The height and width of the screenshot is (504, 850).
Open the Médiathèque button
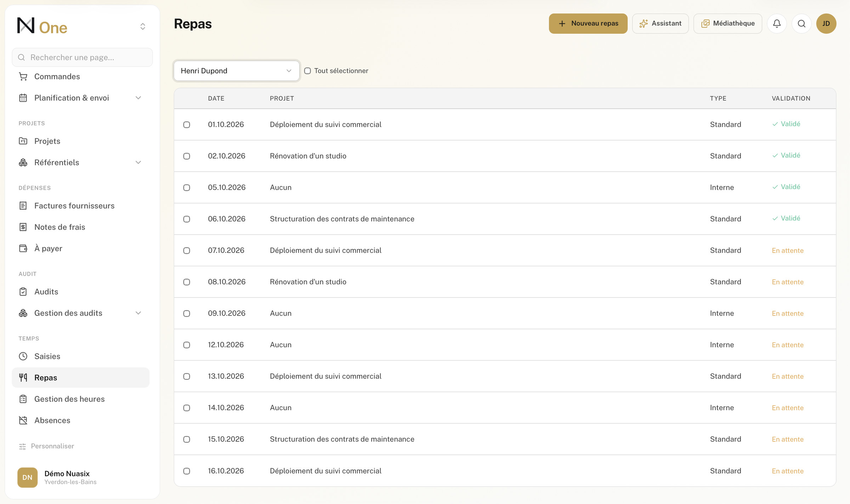[x=728, y=23]
